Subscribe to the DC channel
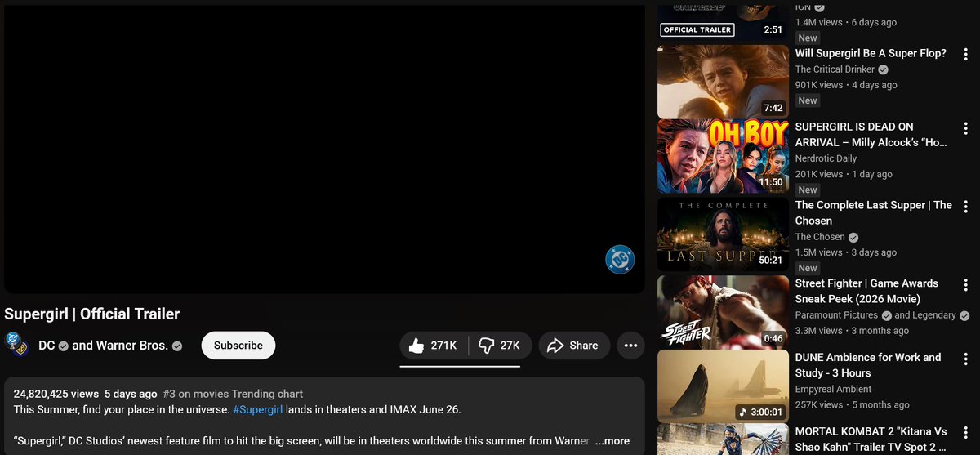The width and height of the screenshot is (980, 455). [x=238, y=346]
